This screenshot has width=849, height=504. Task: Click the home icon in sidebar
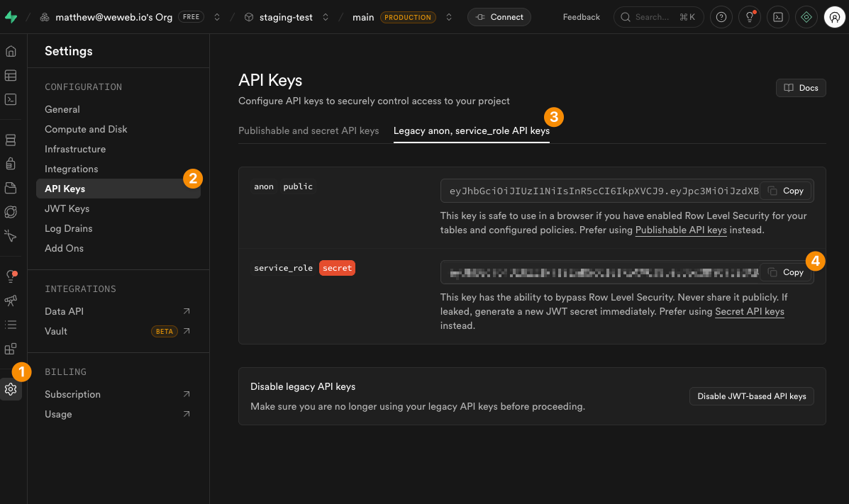point(11,52)
